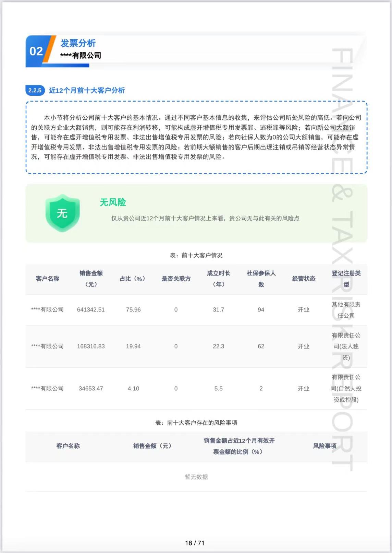Select the insured count 62

[261, 346]
